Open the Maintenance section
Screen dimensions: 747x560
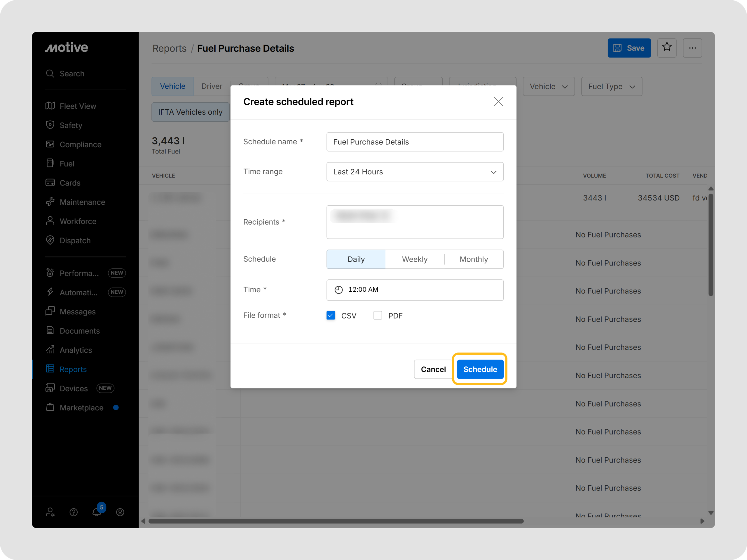click(x=82, y=202)
